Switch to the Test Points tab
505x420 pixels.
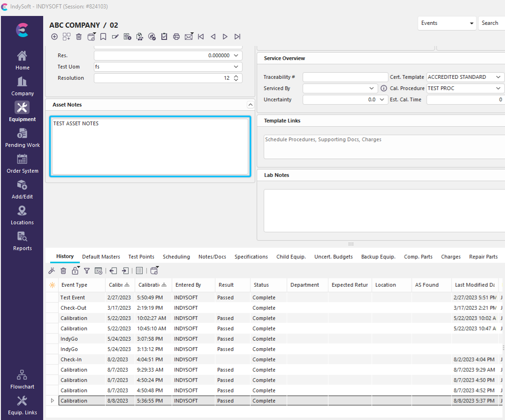141,257
